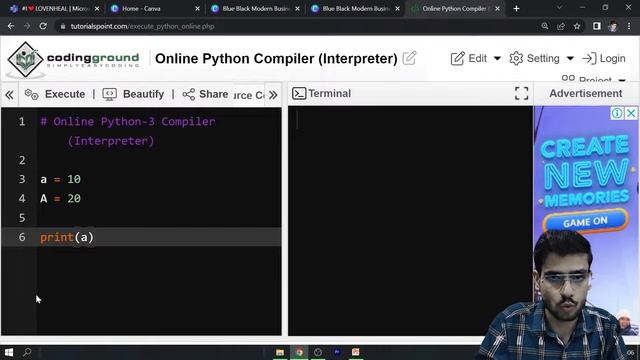
Task: Select the Terminal tab label
Action: click(x=329, y=93)
